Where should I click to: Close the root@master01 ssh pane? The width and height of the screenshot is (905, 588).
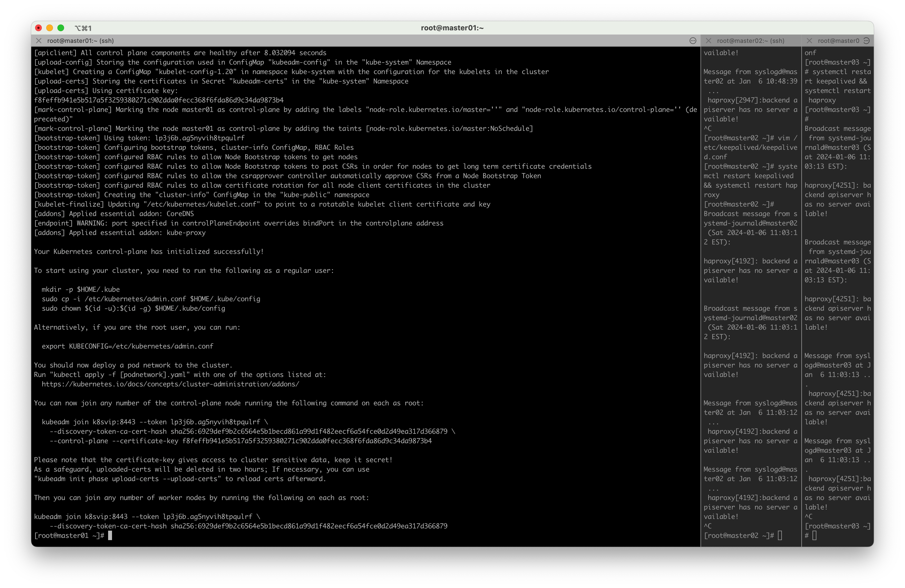(39, 41)
